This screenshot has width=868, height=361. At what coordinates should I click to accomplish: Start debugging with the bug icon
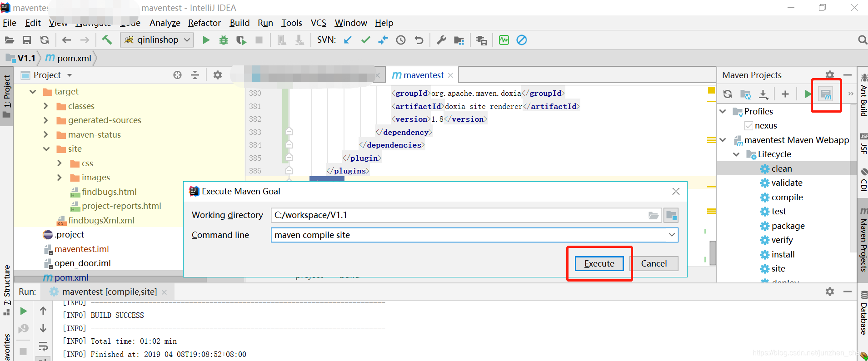223,40
